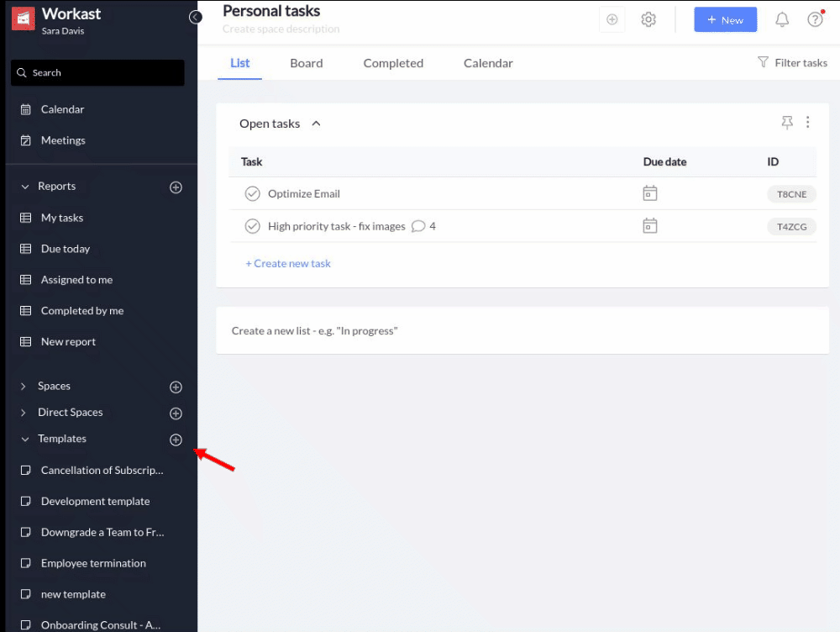
Task: Click the Task column header
Action: coord(251,162)
